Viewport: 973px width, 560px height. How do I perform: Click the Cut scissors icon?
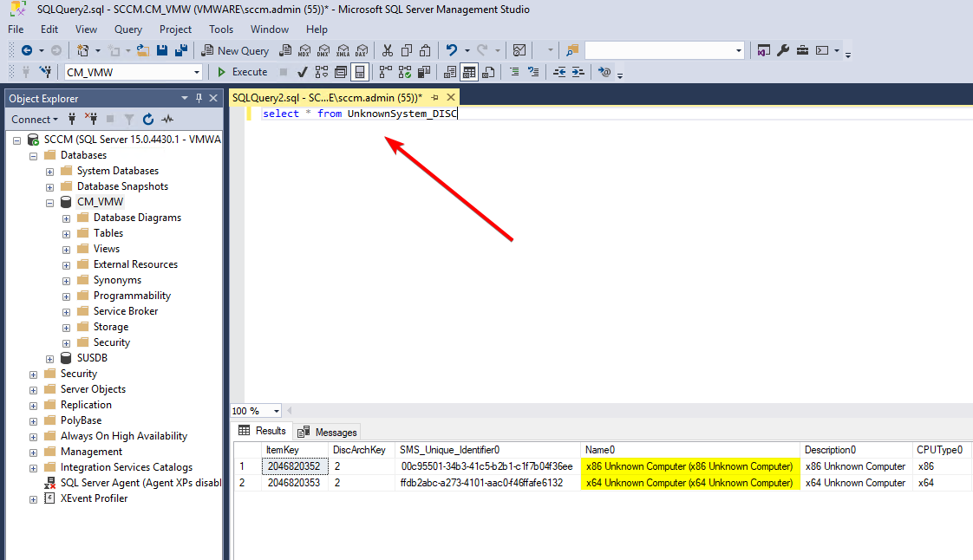[387, 51]
